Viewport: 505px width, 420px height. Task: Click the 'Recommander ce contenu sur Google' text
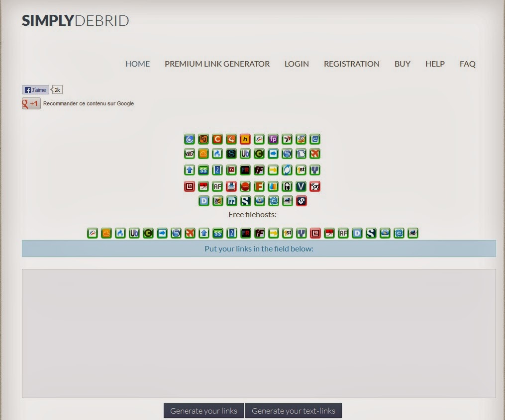89,103
